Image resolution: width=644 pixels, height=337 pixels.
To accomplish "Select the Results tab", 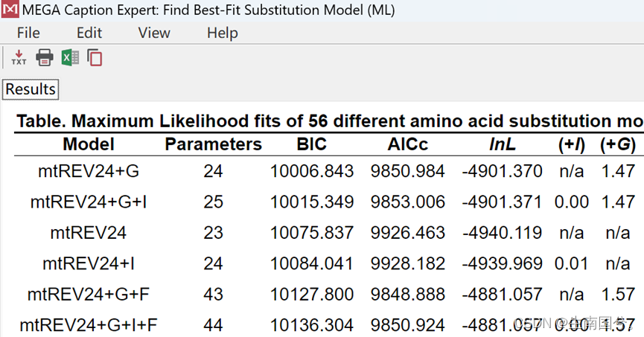I will click(x=31, y=89).
